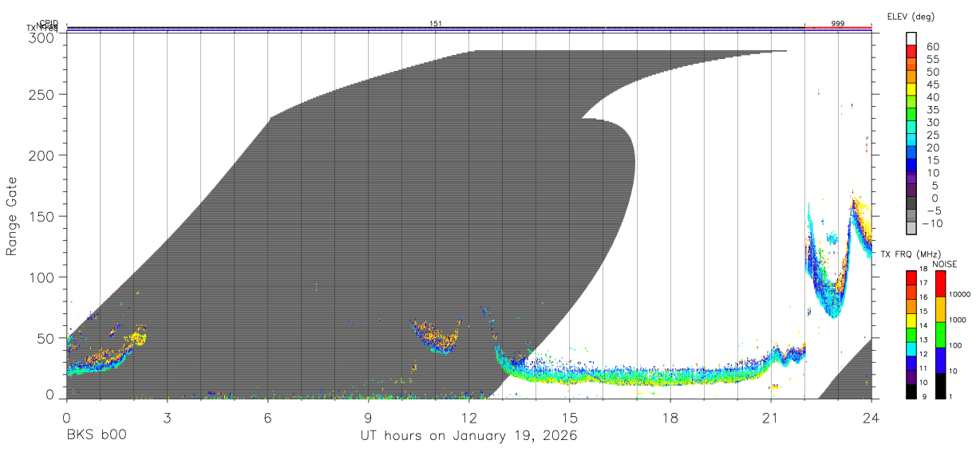Click the Range Gate tick label '100'
Viewport: 980px width, 452px height.
pyautogui.click(x=41, y=277)
